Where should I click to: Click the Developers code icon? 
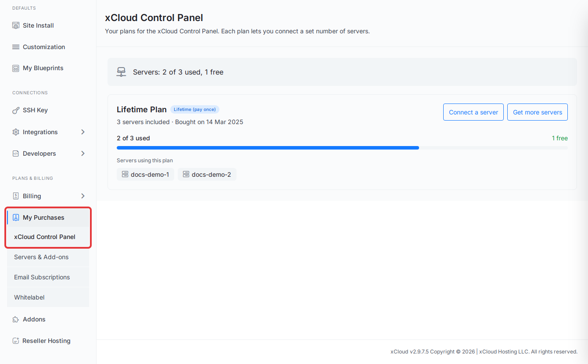[x=16, y=153]
